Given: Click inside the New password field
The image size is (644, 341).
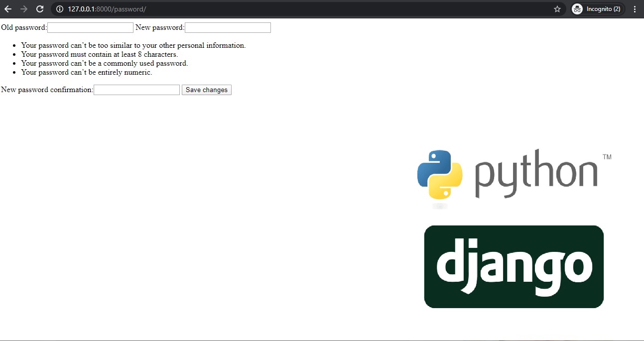Looking at the screenshot, I should [x=227, y=27].
